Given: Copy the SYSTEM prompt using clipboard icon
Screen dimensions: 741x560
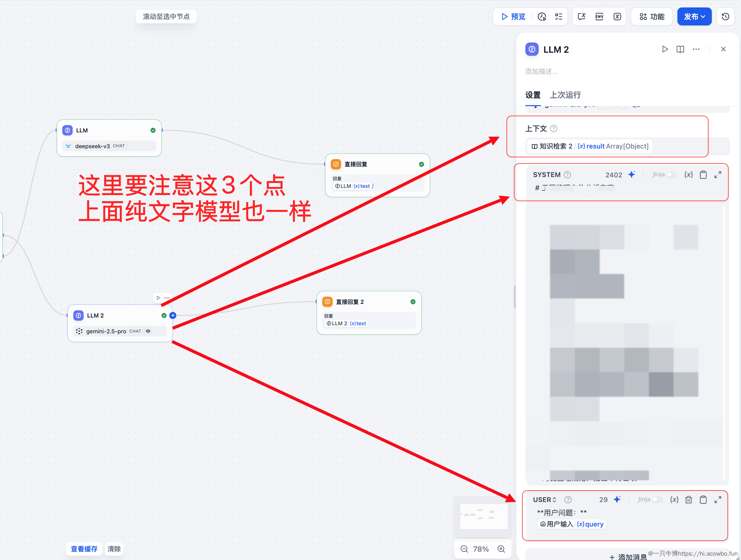Looking at the screenshot, I should coord(703,174).
